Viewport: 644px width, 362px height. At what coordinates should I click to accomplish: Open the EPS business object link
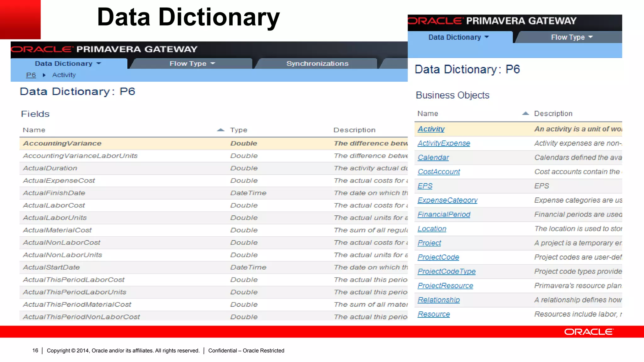click(425, 186)
